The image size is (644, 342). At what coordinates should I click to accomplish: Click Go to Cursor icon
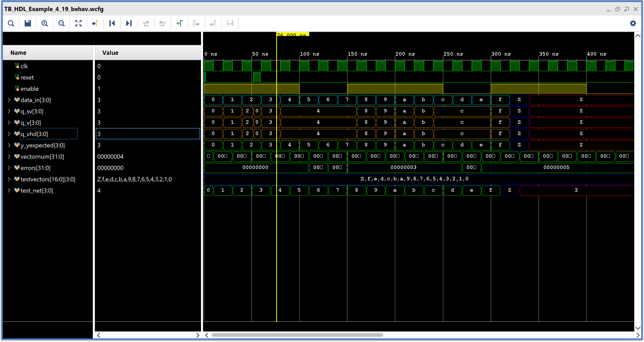[x=95, y=23]
